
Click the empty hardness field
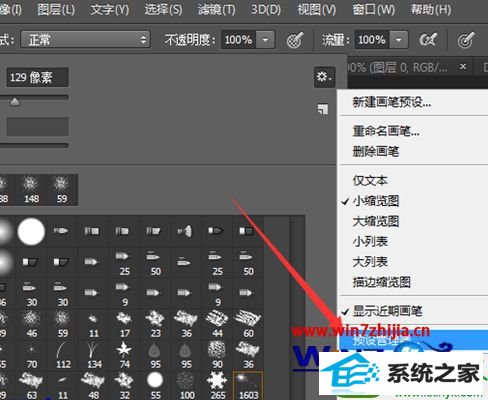click(x=37, y=126)
